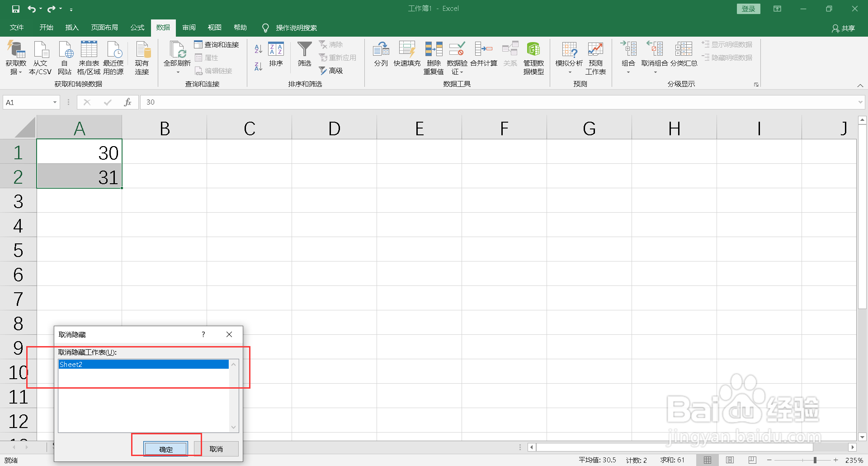Toggle the Filter (筛选) funnel
This screenshot has height=466, width=868.
pyautogui.click(x=305, y=54)
